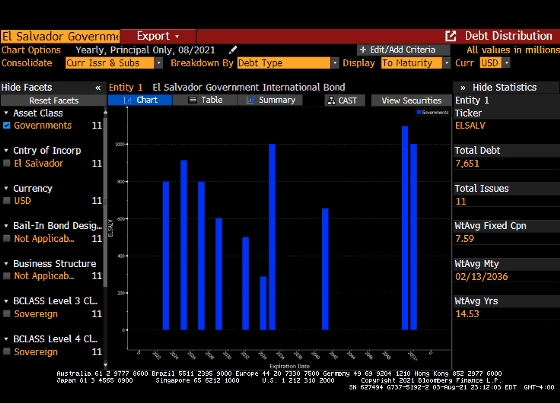Click the Reset Facets button
The width and height of the screenshot is (560, 403).
pyautogui.click(x=54, y=101)
